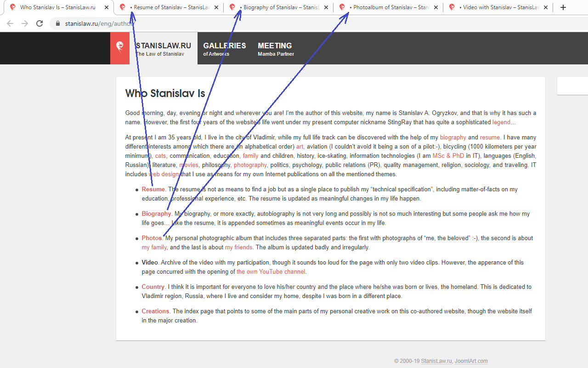Click the browser forward arrow
Viewport: 588px width, 368px height.
pos(25,23)
